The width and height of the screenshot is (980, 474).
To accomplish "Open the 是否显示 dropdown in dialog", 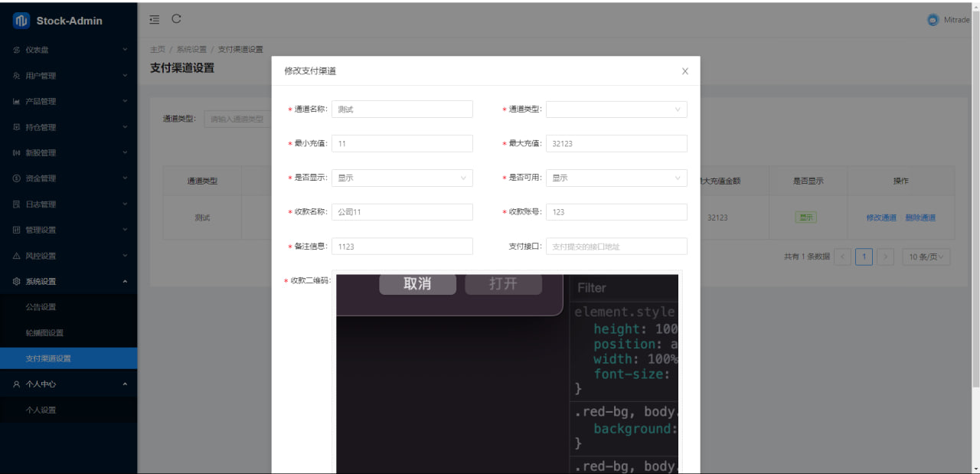I will coord(401,178).
